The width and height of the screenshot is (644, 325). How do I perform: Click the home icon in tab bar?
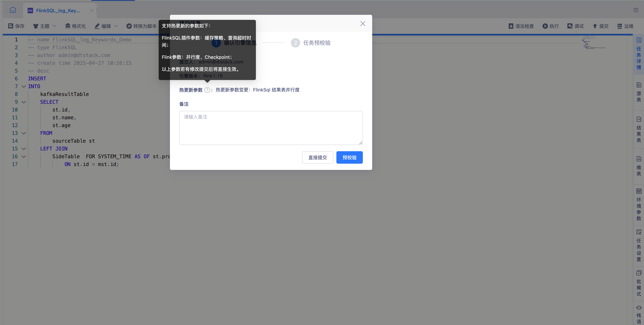point(13,10)
